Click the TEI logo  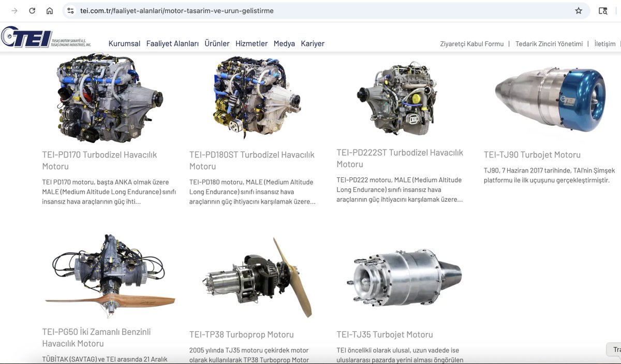(46, 37)
